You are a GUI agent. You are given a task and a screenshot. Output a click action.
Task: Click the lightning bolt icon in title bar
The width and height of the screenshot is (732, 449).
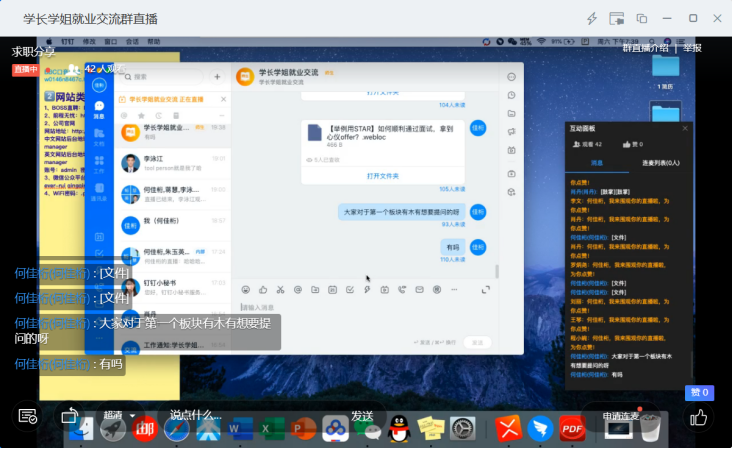(x=592, y=19)
